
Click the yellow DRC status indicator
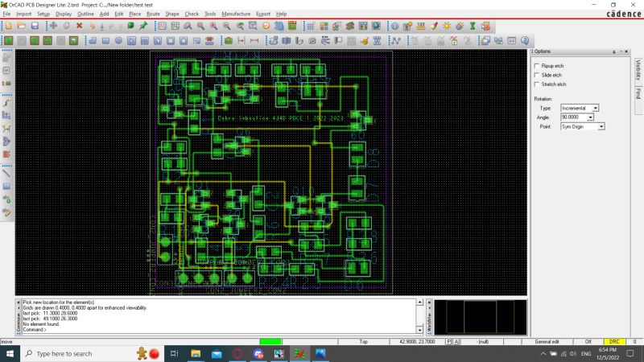point(614,341)
